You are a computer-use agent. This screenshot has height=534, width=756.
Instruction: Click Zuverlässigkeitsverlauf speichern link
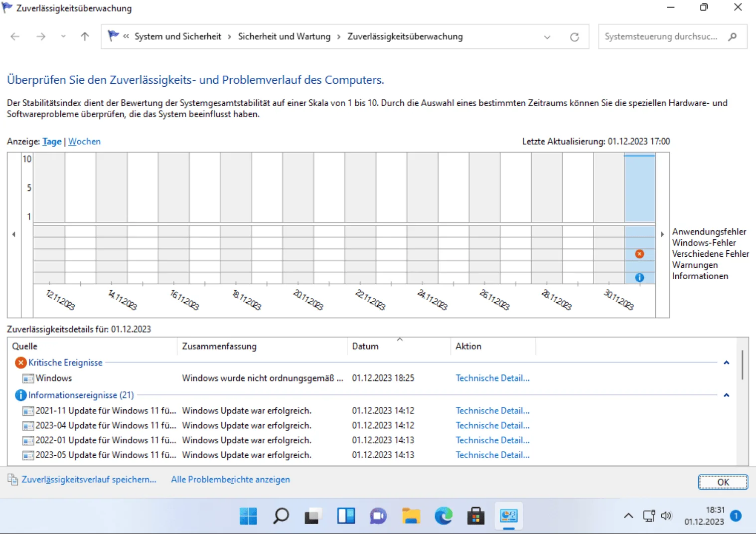coord(89,479)
